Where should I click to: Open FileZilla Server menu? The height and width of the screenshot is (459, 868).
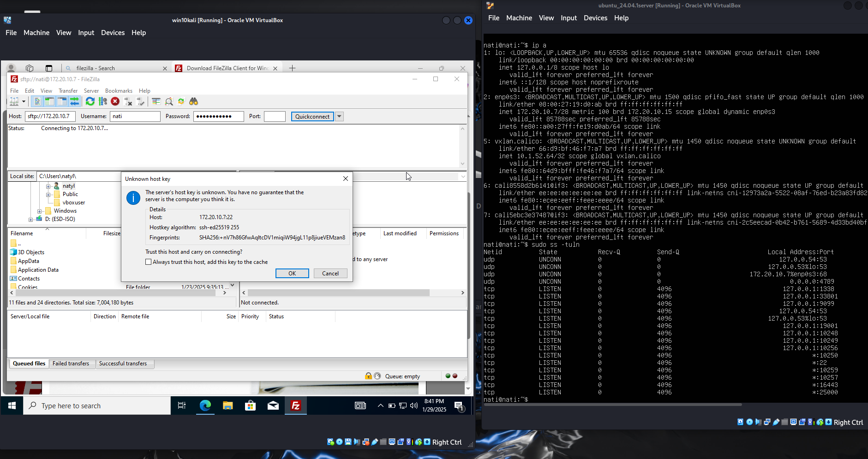[91, 91]
